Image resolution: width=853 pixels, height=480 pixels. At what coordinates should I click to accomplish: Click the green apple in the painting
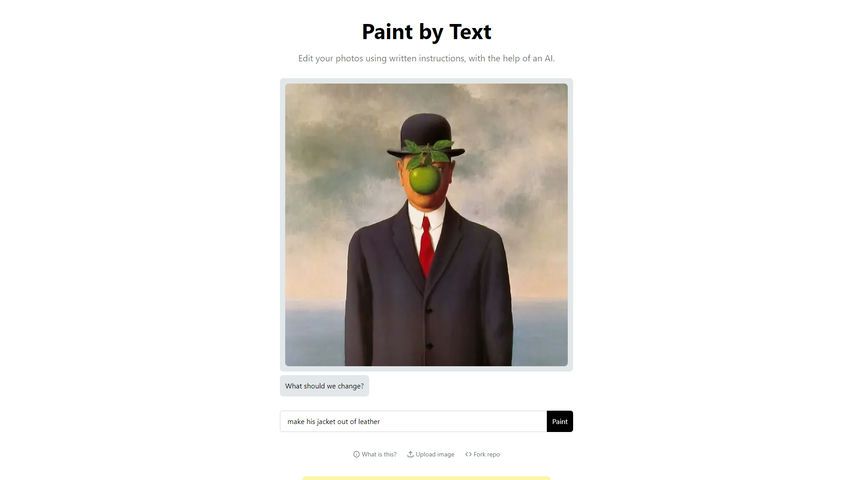pyautogui.click(x=425, y=179)
